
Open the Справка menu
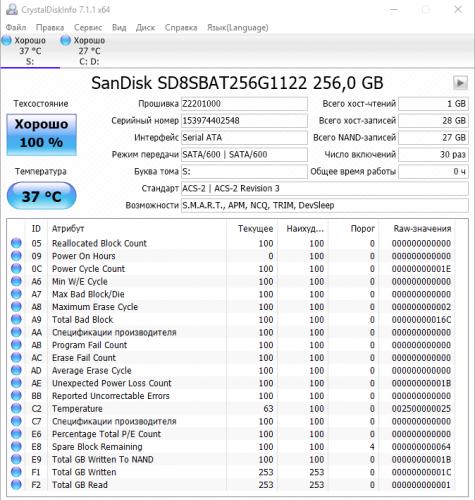point(181,27)
